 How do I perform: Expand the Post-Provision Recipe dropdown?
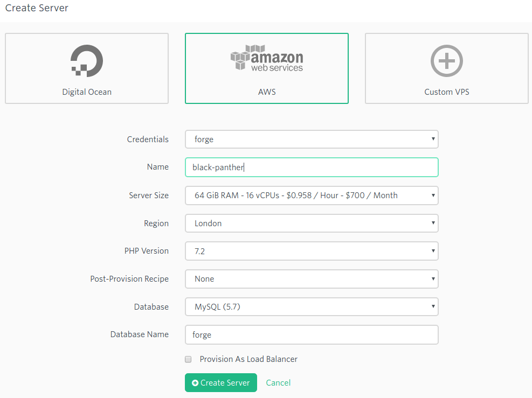tap(312, 279)
